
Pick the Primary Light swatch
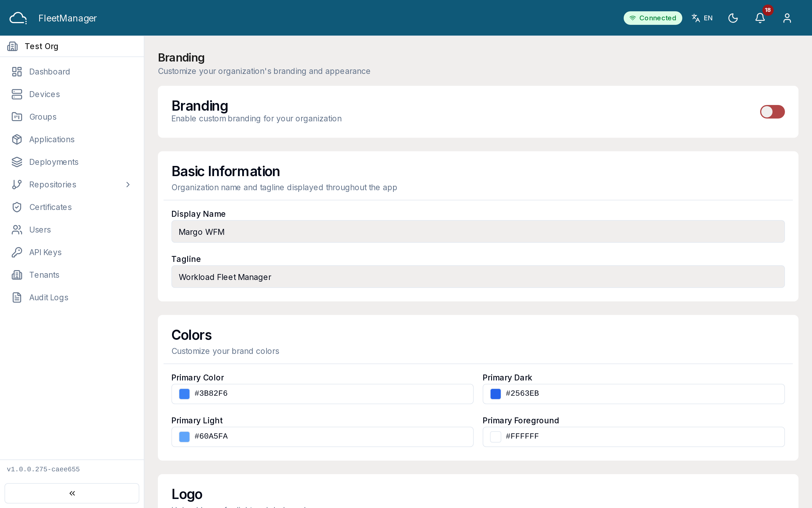(184, 436)
